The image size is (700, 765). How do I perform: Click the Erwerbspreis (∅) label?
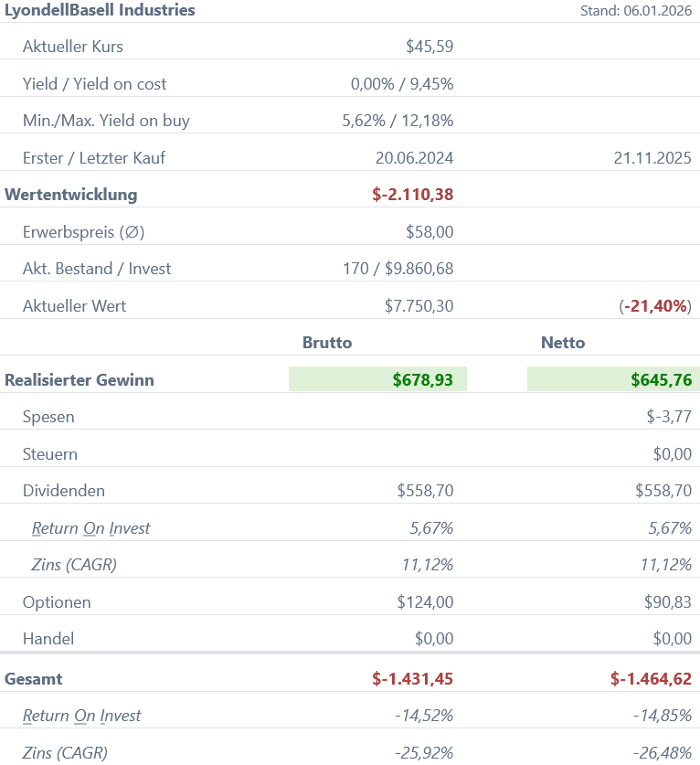click(x=83, y=232)
